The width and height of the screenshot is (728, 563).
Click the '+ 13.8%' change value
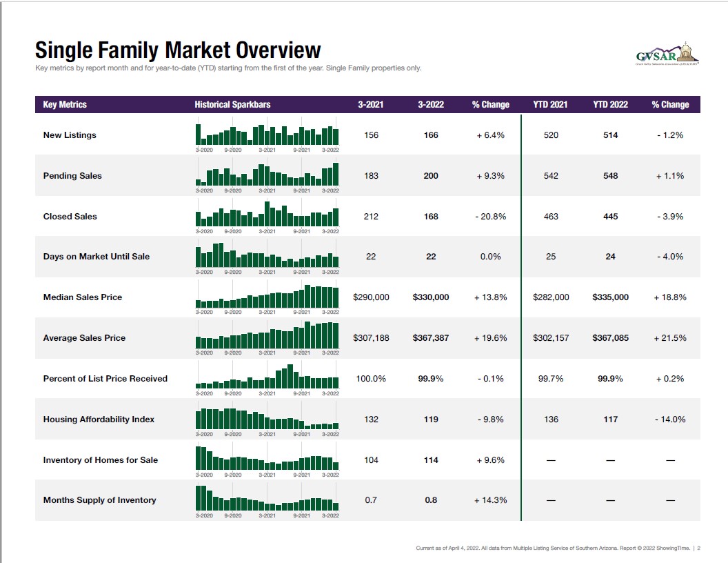click(491, 297)
